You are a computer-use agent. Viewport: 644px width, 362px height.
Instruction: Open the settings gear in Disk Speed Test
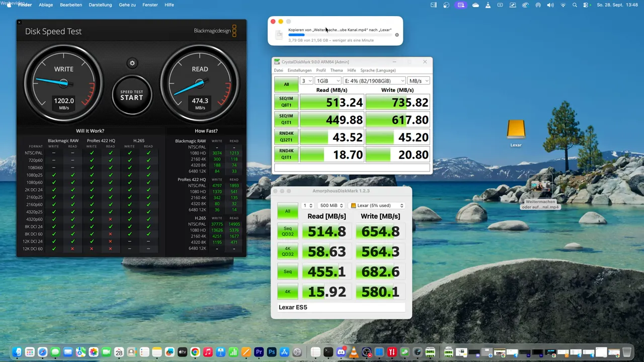(x=132, y=63)
